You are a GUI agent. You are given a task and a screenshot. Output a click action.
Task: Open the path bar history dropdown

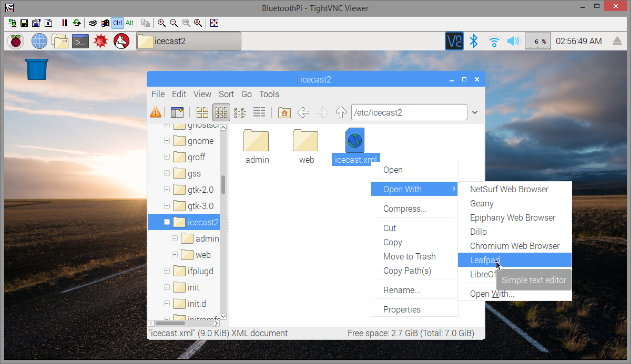pyautogui.click(x=475, y=112)
